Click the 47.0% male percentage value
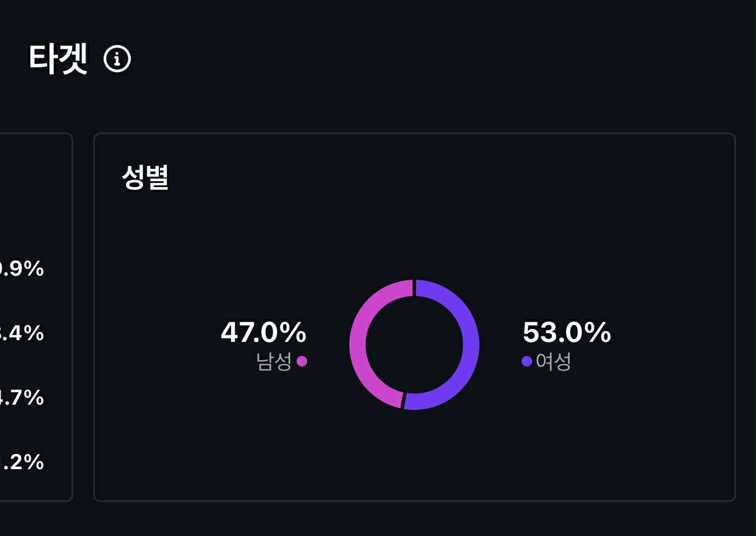 (x=264, y=333)
